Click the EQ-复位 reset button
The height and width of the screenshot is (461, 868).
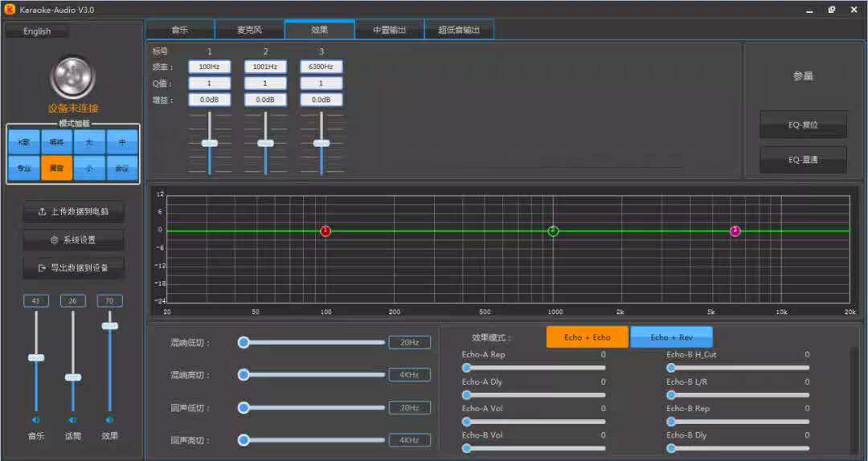coord(803,125)
